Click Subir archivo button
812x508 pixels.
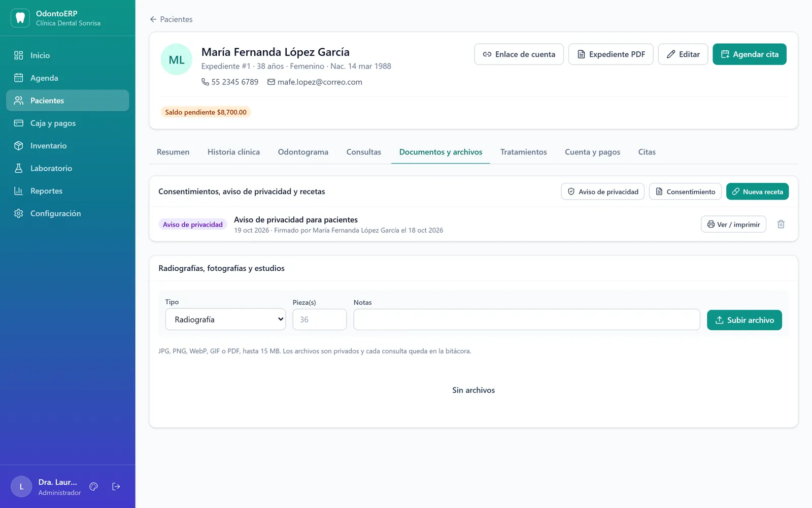click(x=745, y=320)
